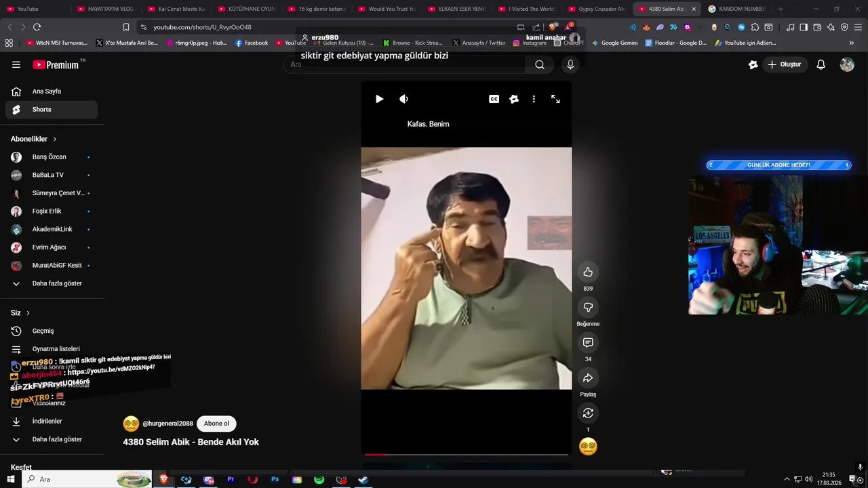Open the remix button on the short

[x=588, y=413]
